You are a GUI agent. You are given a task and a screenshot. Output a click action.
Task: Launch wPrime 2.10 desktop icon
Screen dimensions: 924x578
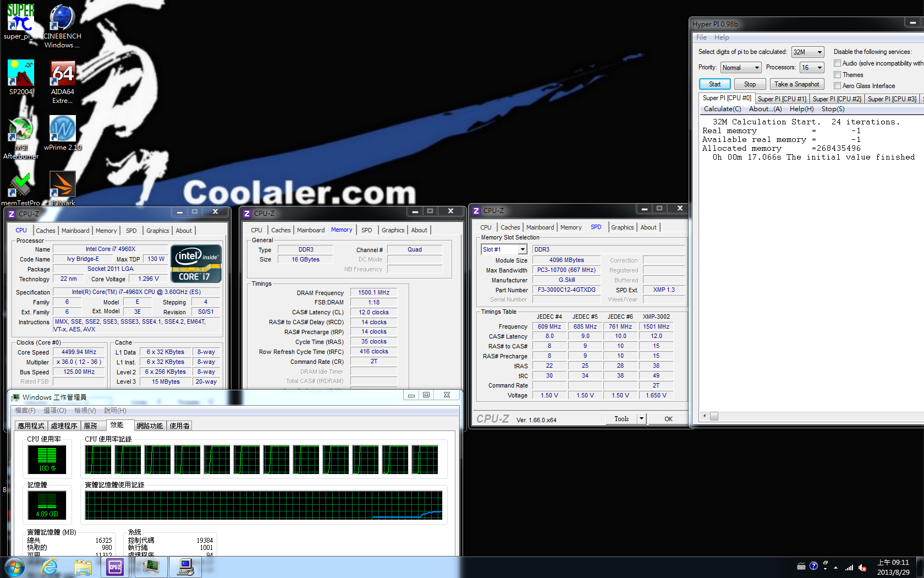tap(62, 133)
